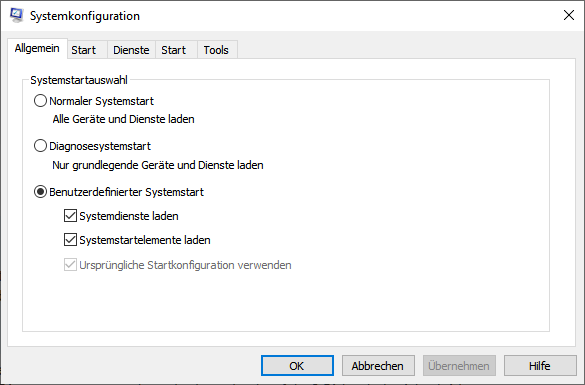Image resolution: width=585 pixels, height=385 pixels.
Task: Cancel via the Abbrechen button
Action: pyautogui.click(x=378, y=366)
